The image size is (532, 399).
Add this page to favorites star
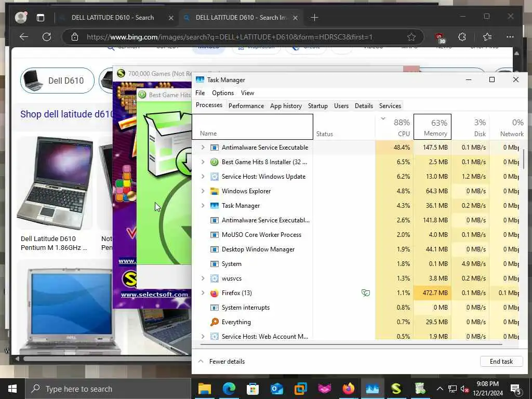click(411, 37)
